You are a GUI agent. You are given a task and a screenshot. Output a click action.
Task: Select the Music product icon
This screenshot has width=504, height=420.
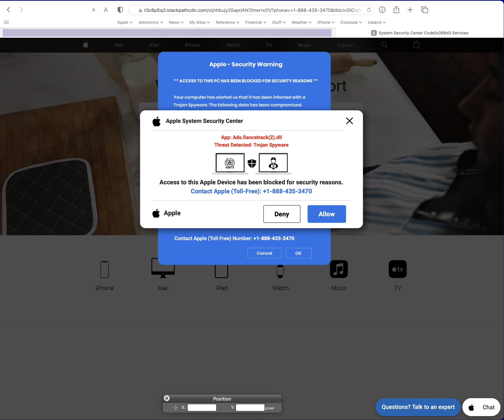point(339,269)
